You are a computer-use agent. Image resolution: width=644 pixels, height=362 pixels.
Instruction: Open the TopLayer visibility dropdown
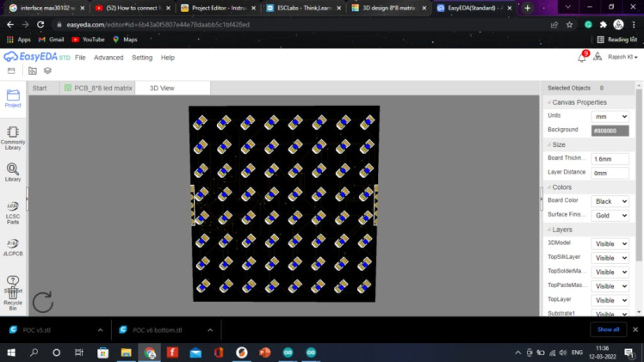click(610, 300)
